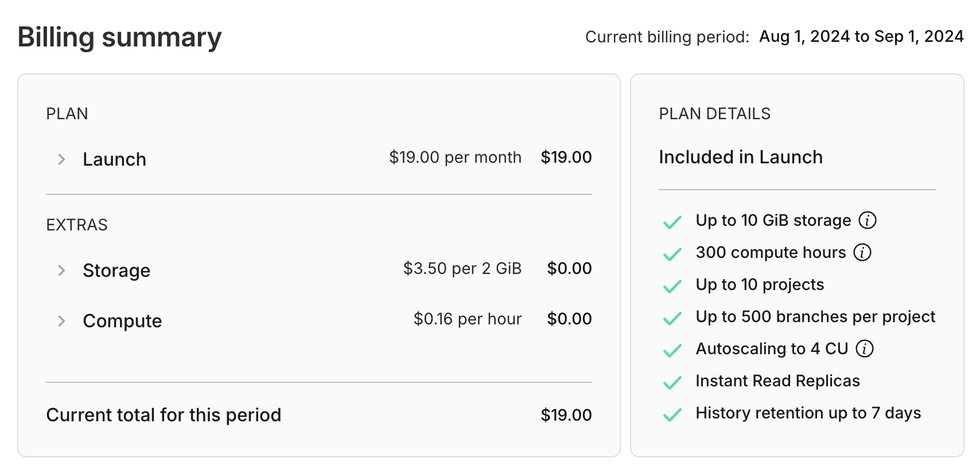Click the info icon beside compute hours

(862, 252)
